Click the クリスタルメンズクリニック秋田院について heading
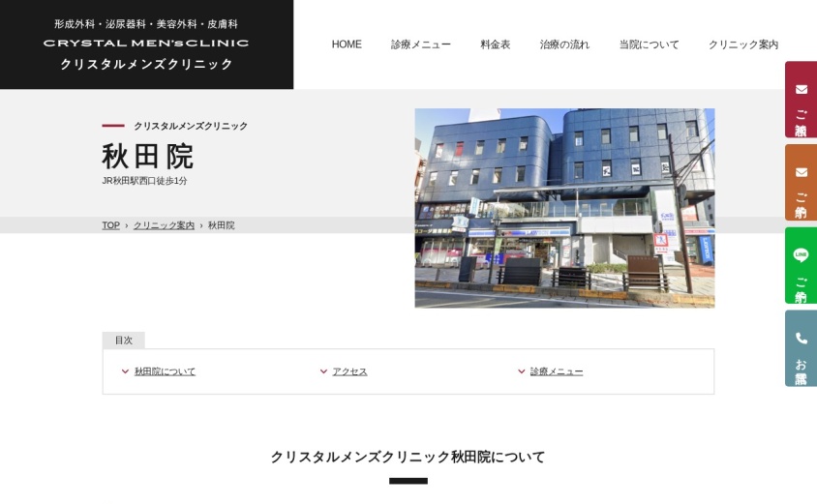Screen dimensions: 817x504 [x=408, y=457]
